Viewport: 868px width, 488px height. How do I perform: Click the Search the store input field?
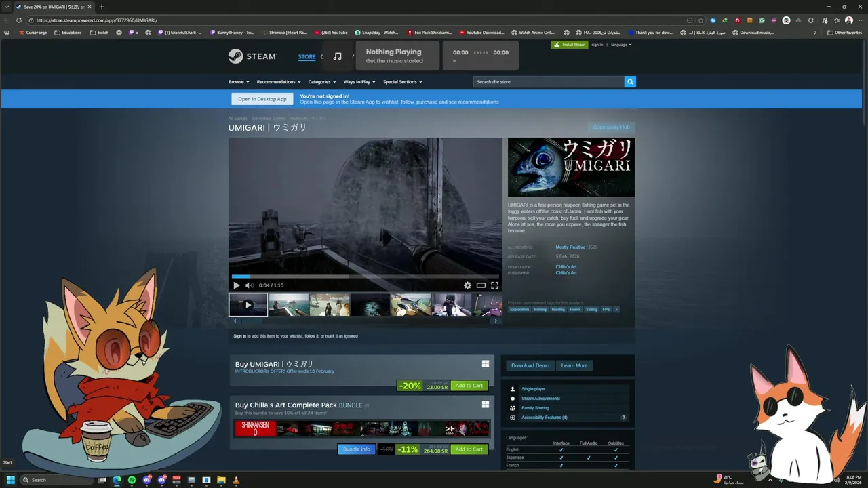point(549,81)
